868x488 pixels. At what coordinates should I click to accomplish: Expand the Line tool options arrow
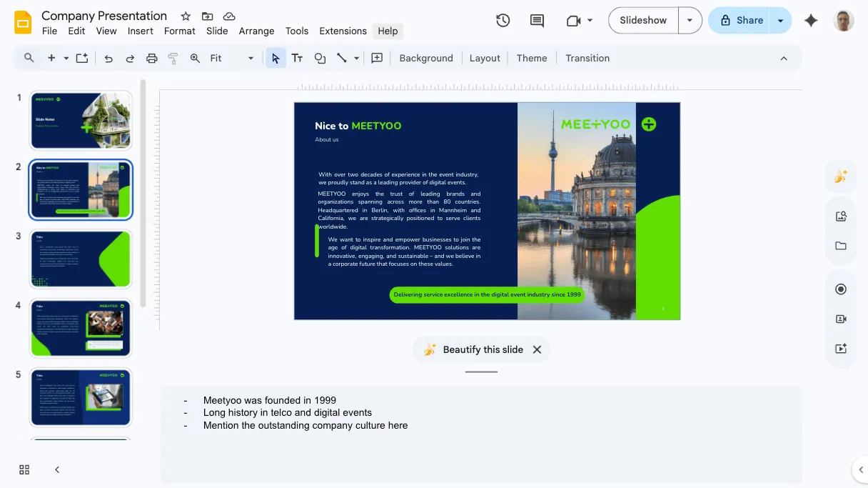click(355, 58)
